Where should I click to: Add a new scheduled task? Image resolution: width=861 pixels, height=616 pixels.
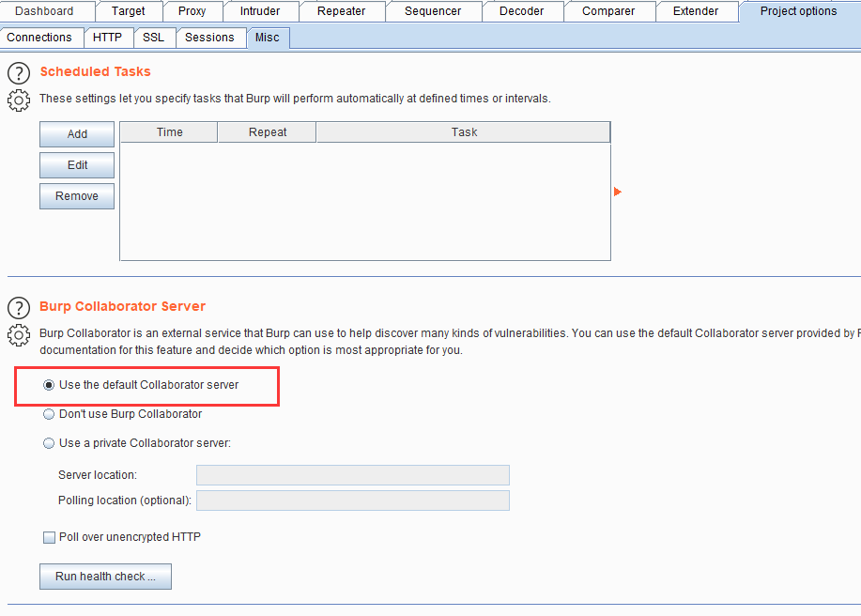(77, 134)
